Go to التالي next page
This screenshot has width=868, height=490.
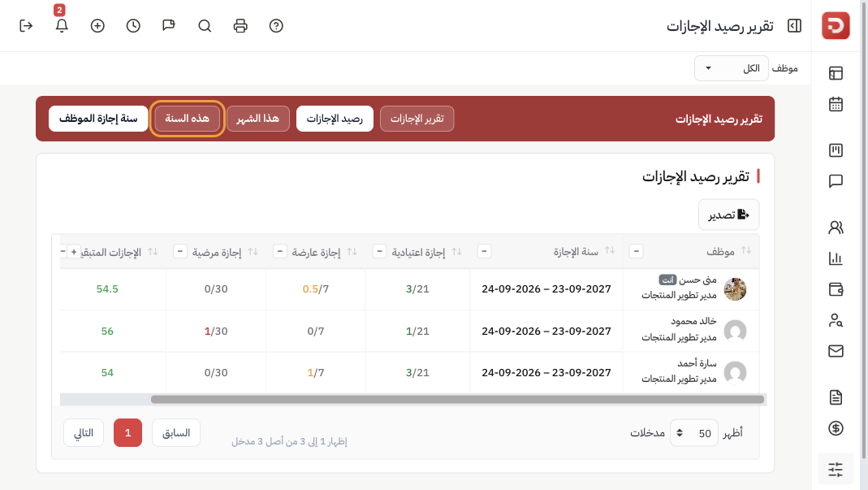tap(84, 433)
